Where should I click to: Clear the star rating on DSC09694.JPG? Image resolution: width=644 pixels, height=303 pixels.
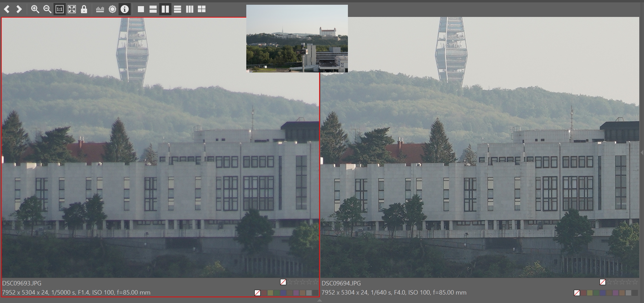(x=603, y=282)
